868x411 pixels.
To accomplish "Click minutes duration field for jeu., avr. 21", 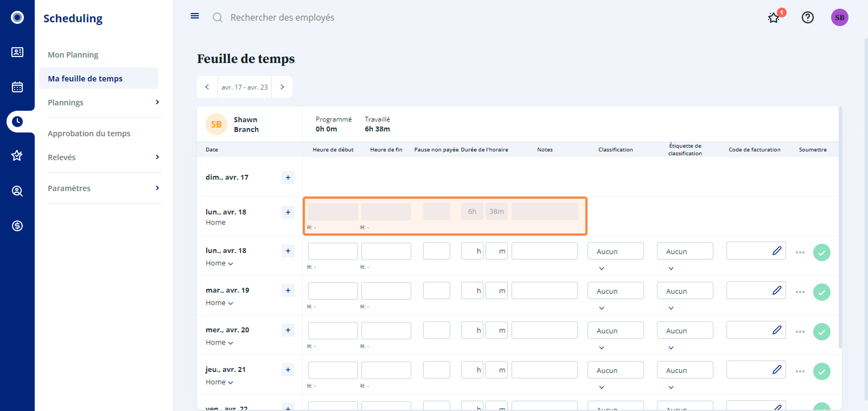I will point(496,370).
